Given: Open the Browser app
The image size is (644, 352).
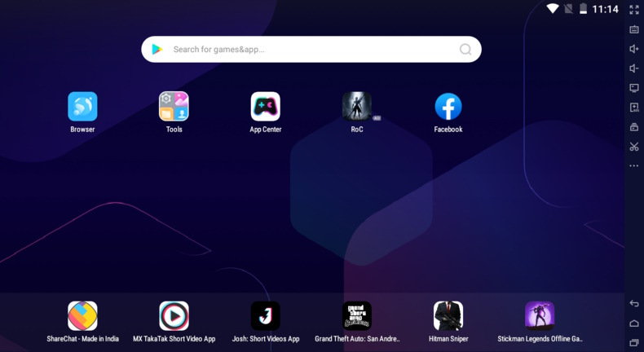Looking at the screenshot, I should click(82, 107).
